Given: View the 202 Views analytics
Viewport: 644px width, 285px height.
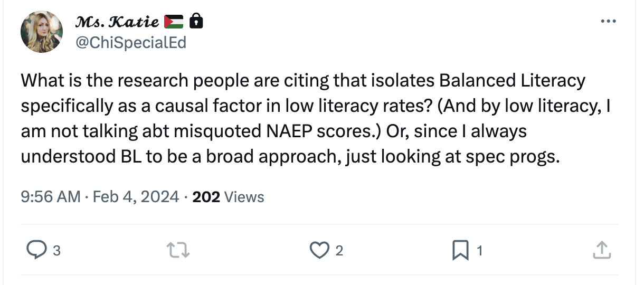Looking at the screenshot, I should click(229, 197).
